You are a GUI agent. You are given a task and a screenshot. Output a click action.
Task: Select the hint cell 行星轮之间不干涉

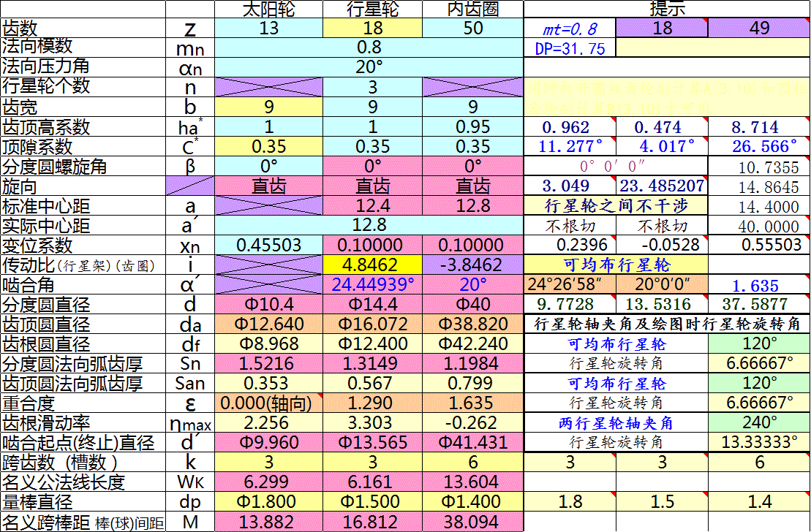(616, 205)
